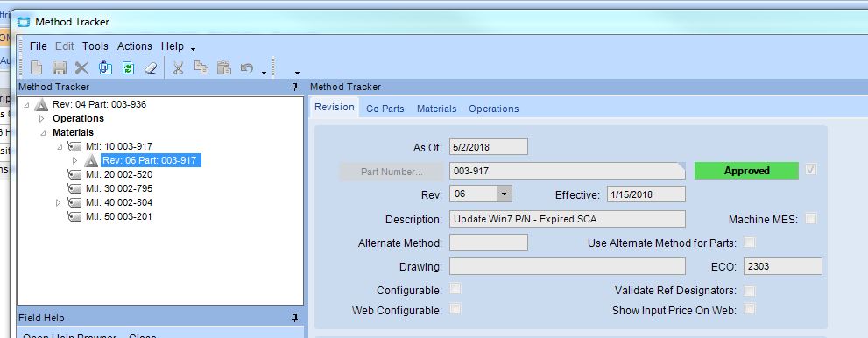Click the green Approved status button
This screenshot has width=868, height=338.
coord(746,171)
